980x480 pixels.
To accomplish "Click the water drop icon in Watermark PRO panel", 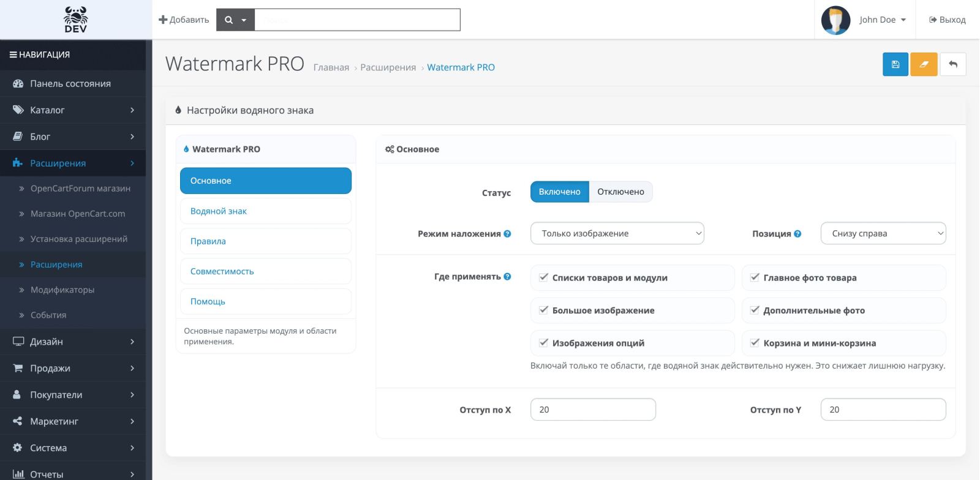I will click(x=186, y=149).
